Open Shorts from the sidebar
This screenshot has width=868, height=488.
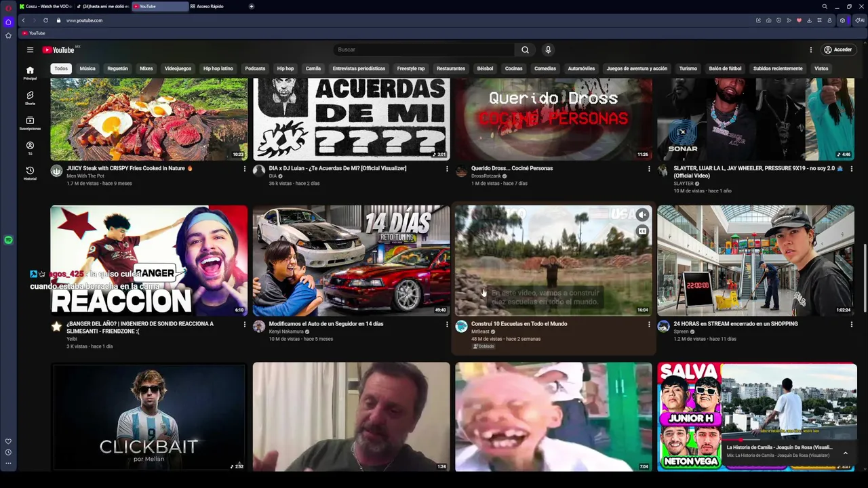click(30, 98)
